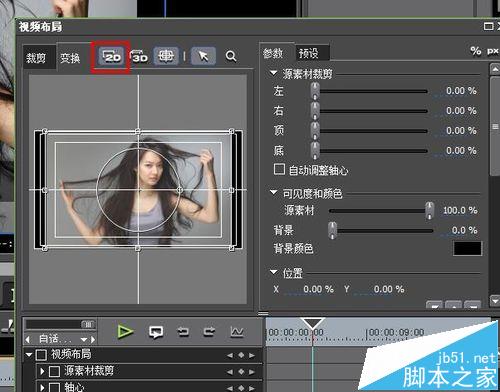Click the timeline playhead marker
The width and height of the screenshot is (500, 392).
coord(312,323)
